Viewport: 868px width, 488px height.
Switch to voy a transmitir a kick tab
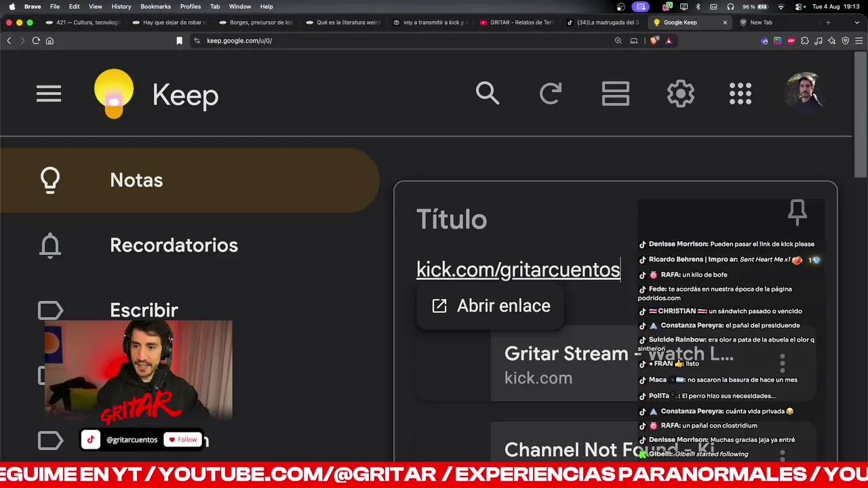(430, 22)
